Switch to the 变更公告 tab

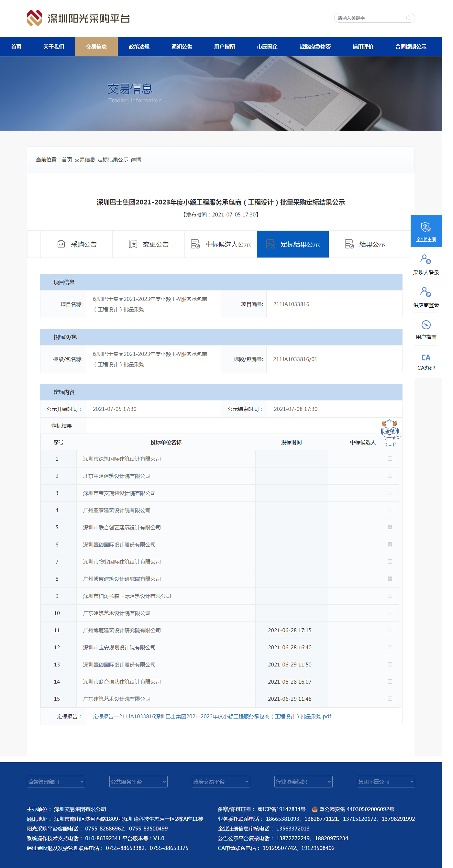(x=149, y=244)
